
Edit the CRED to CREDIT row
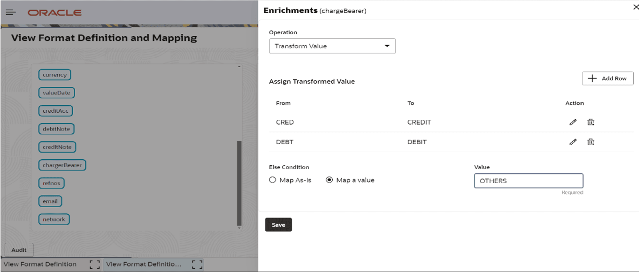[x=573, y=122]
